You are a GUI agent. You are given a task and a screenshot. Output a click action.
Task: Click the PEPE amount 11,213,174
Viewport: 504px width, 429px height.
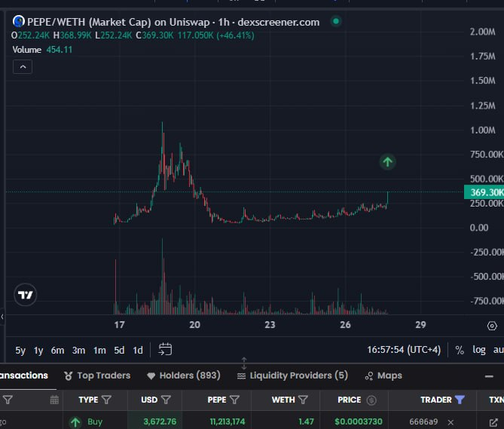coord(228,421)
